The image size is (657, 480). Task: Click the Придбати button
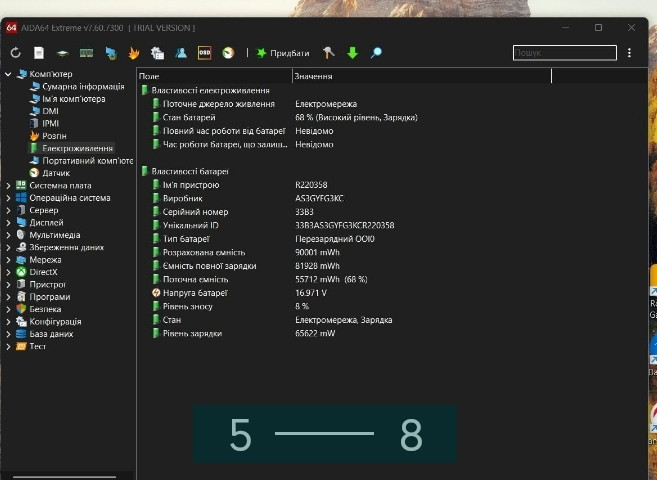tap(283, 53)
